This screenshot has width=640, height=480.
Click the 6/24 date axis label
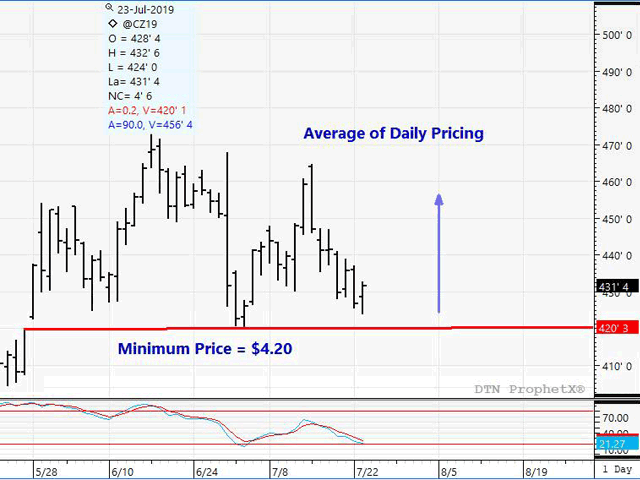click(x=207, y=472)
